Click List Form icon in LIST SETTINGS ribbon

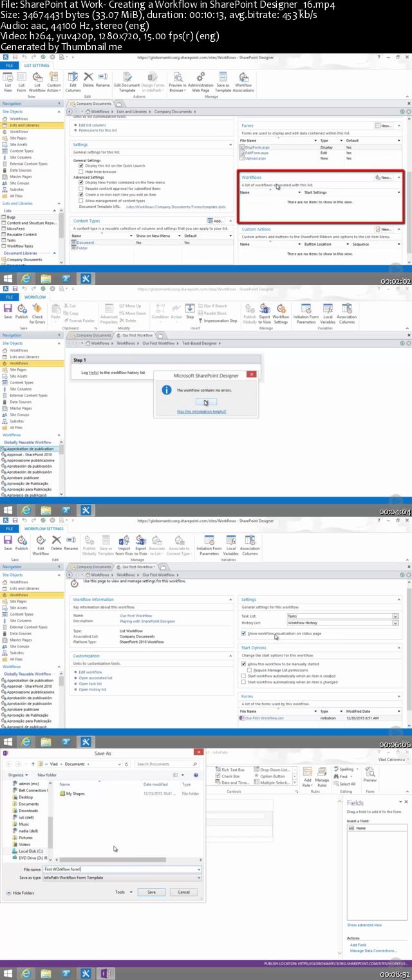pos(21,80)
